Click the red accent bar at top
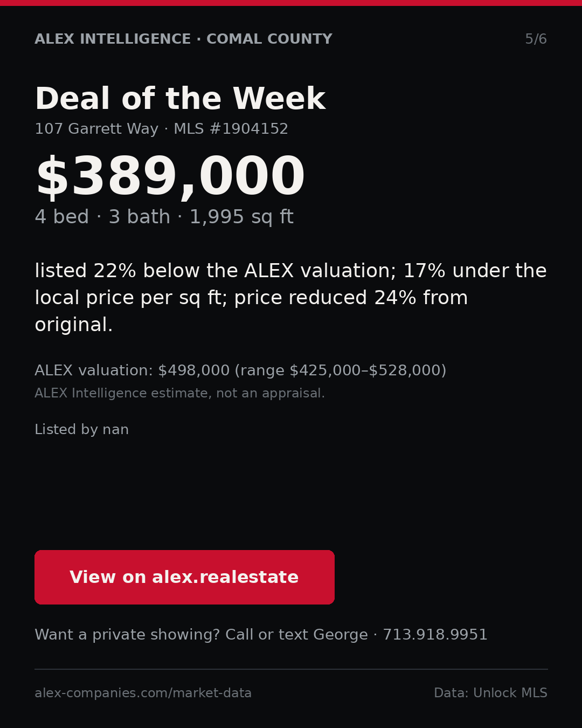The image size is (582, 728). coord(291,3)
